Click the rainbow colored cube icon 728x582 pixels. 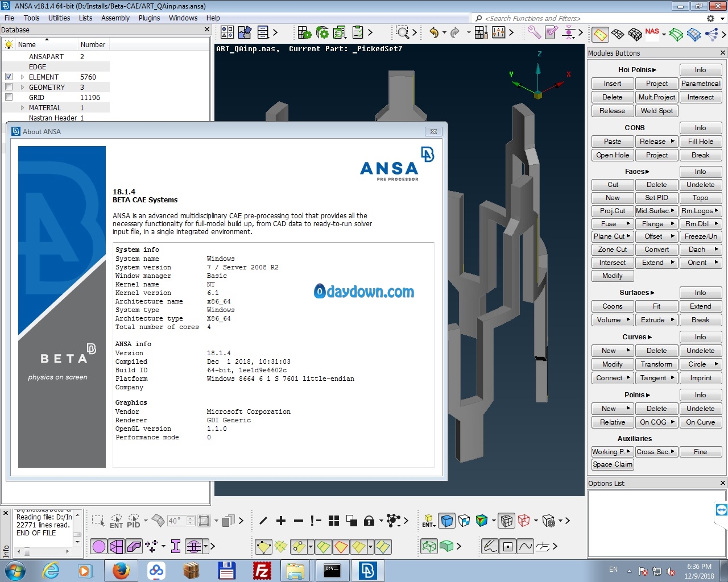482,521
